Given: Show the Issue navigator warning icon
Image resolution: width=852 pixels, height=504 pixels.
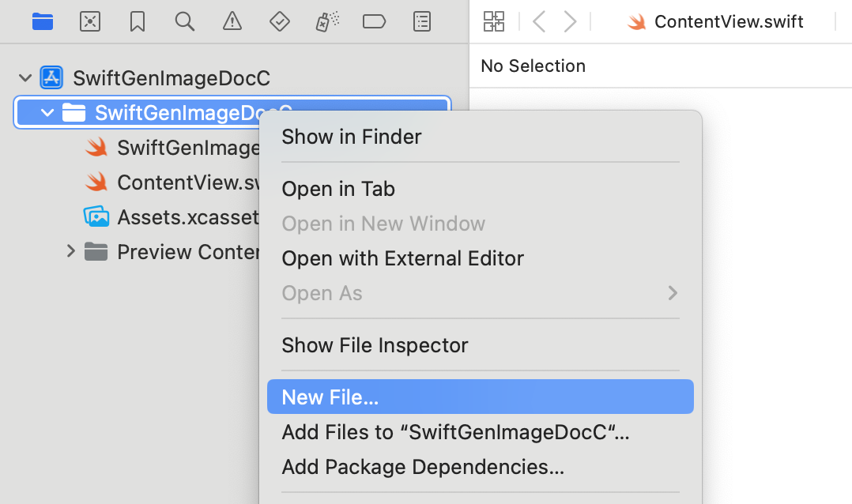Looking at the screenshot, I should tap(232, 21).
